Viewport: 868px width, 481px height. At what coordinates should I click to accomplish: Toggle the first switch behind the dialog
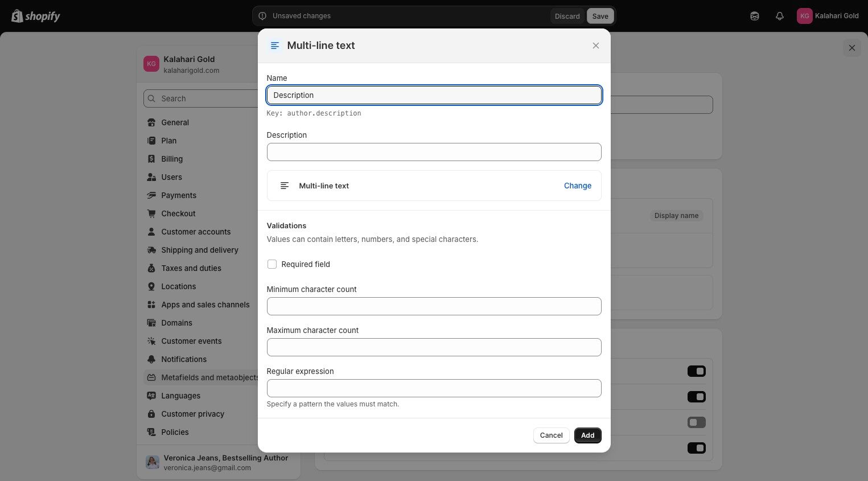696,371
